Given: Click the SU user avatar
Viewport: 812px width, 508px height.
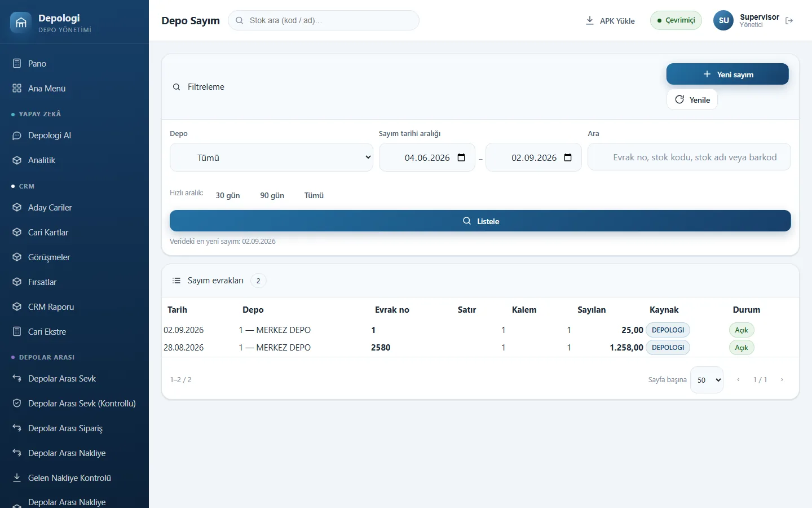Looking at the screenshot, I should coord(723,20).
